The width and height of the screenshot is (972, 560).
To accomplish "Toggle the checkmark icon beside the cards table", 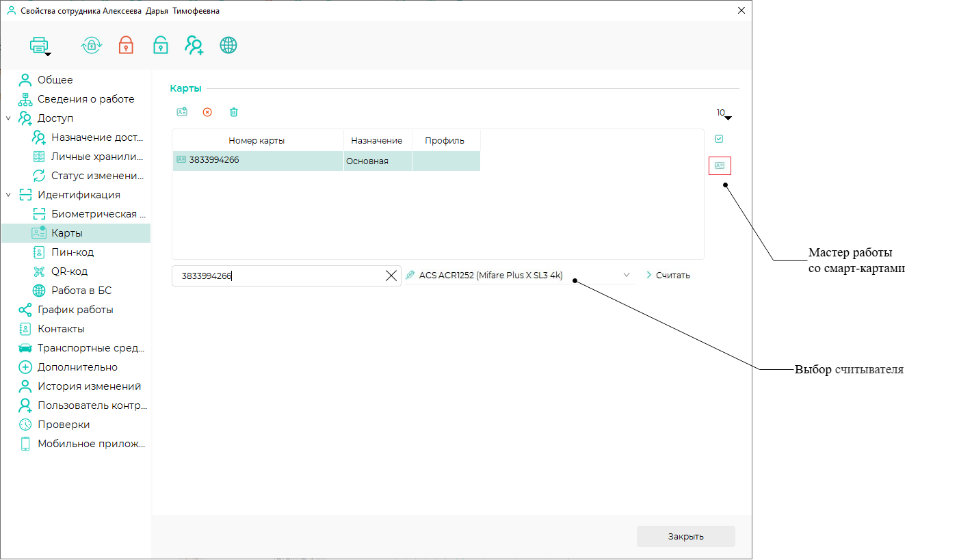I will pyautogui.click(x=719, y=139).
